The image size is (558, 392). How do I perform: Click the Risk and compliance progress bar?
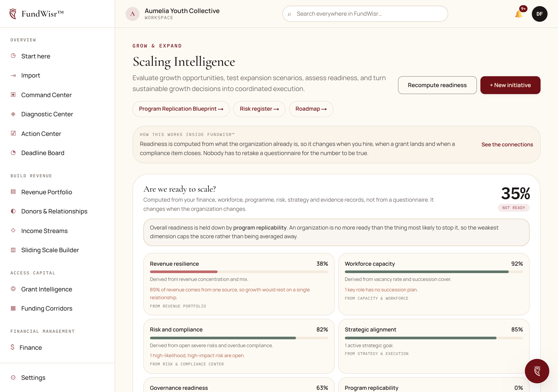point(239,338)
